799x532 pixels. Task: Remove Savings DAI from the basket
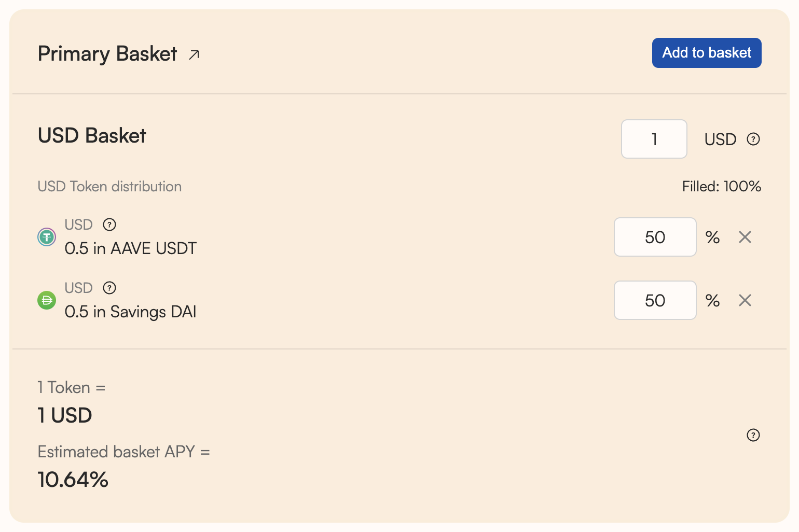tap(745, 300)
